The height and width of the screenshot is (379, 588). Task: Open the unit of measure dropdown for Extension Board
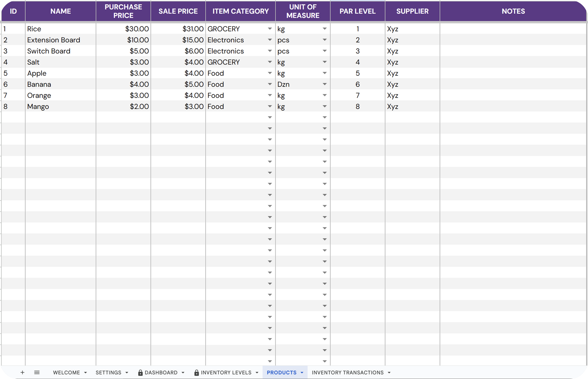tap(325, 40)
